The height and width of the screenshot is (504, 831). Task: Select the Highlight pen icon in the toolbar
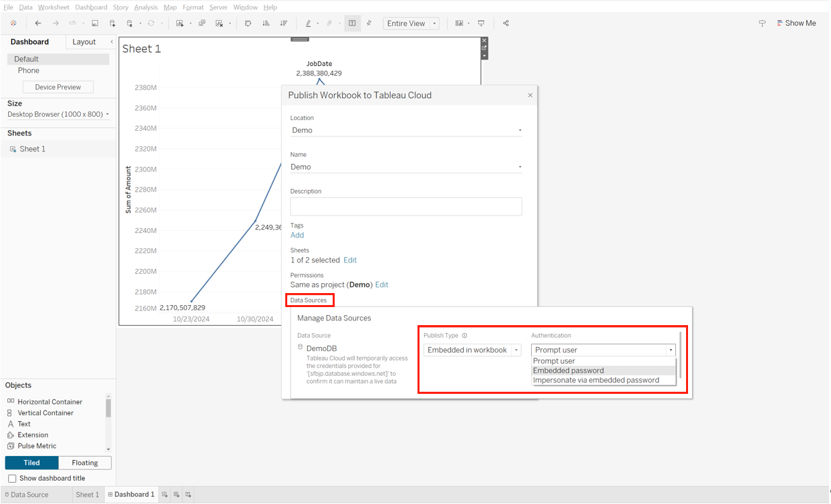308,23
